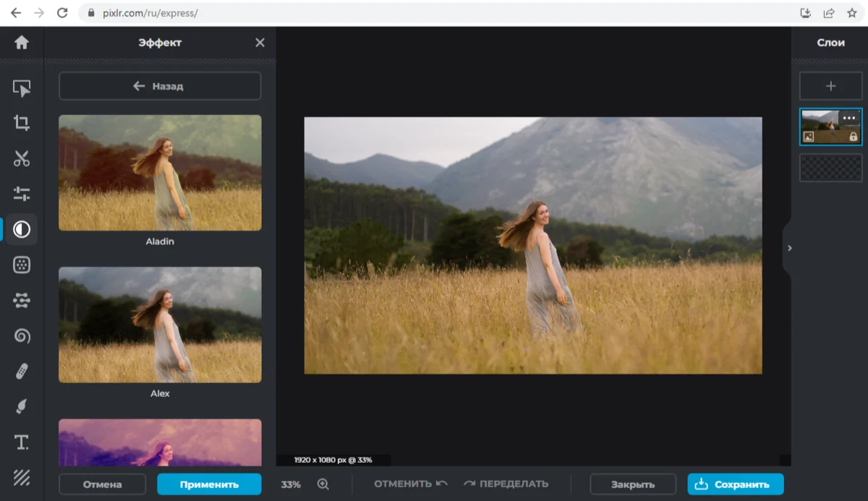Choose the Crop tool
Image resolution: width=868 pixels, height=501 pixels.
click(x=22, y=123)
